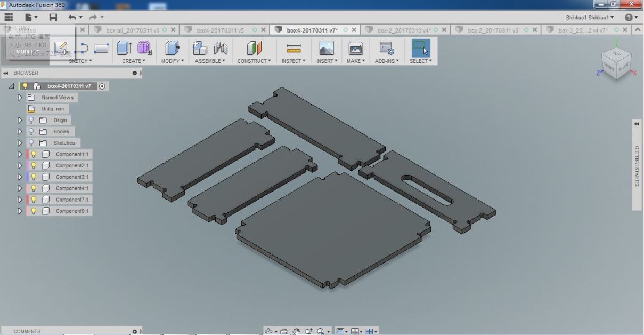Viewport: 644px width, 335px height.
Task: Open the box-2_20170310 v4 tab
Action: pyautogui.click(x=405, y=29)
